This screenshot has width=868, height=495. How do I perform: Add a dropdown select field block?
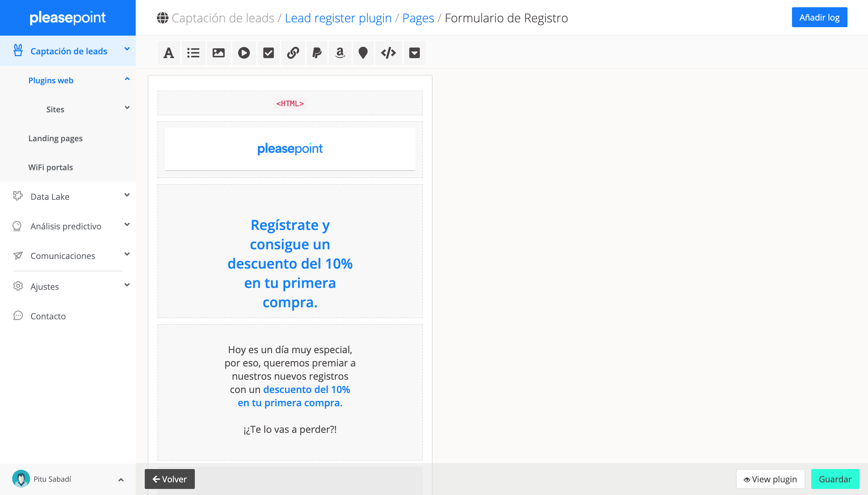(x=414, y=53)
